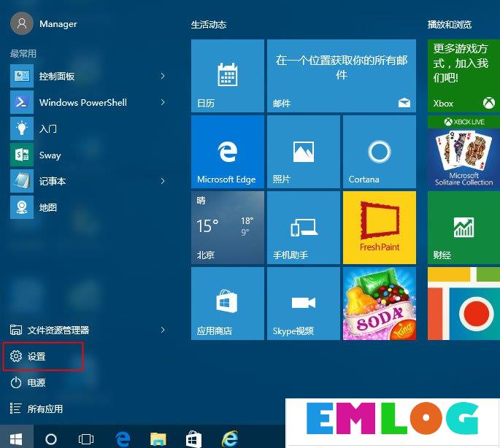
Task: Launch Sway from most used list
Action: [89, 155]
